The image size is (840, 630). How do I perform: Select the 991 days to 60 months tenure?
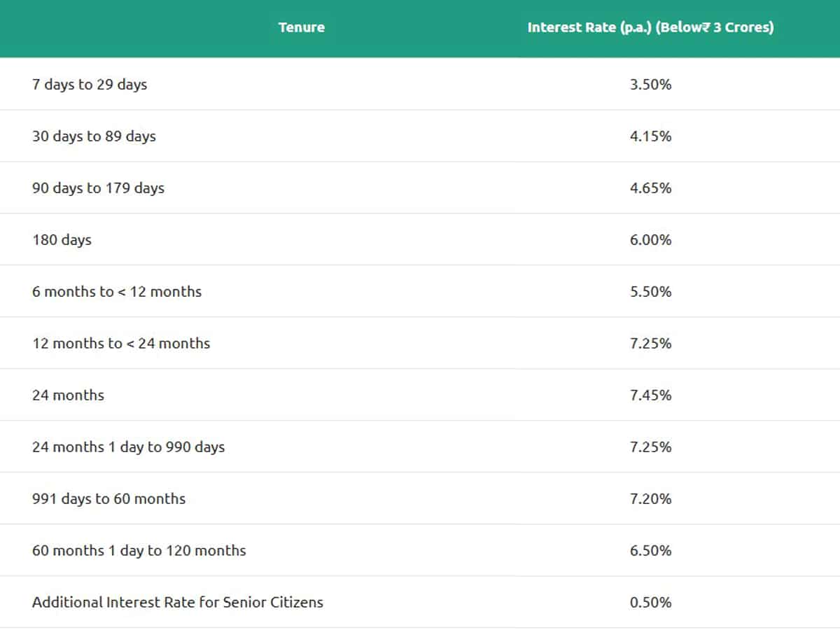108,498
